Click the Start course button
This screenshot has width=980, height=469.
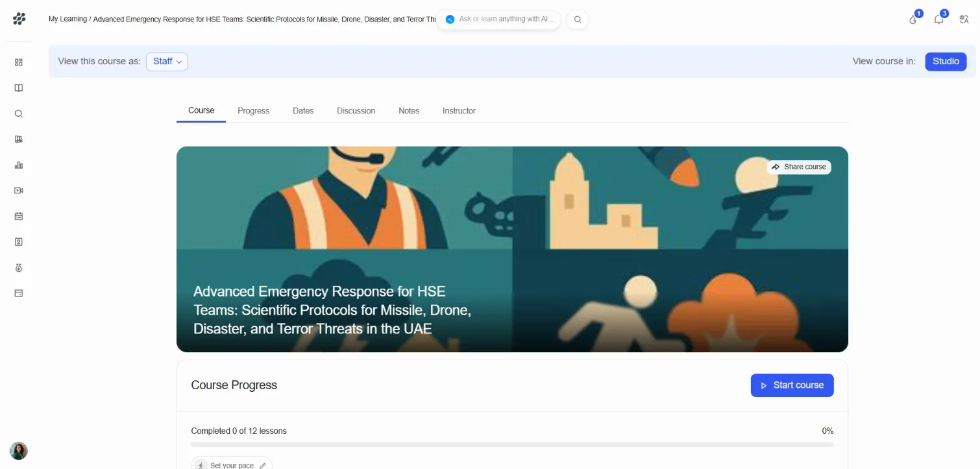point(792,385)
